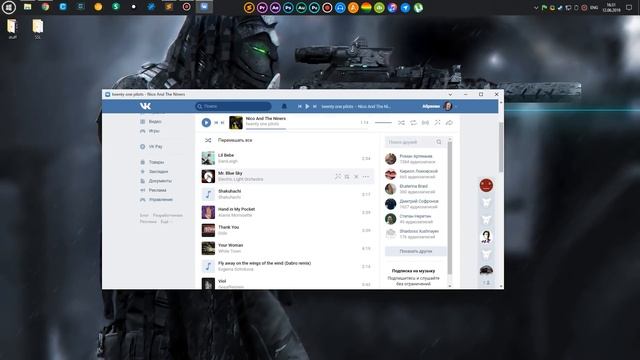Viewport: 640px width, 360px height.
Task: Click the previous track icon in blue header
Action: tap(300, 106)
